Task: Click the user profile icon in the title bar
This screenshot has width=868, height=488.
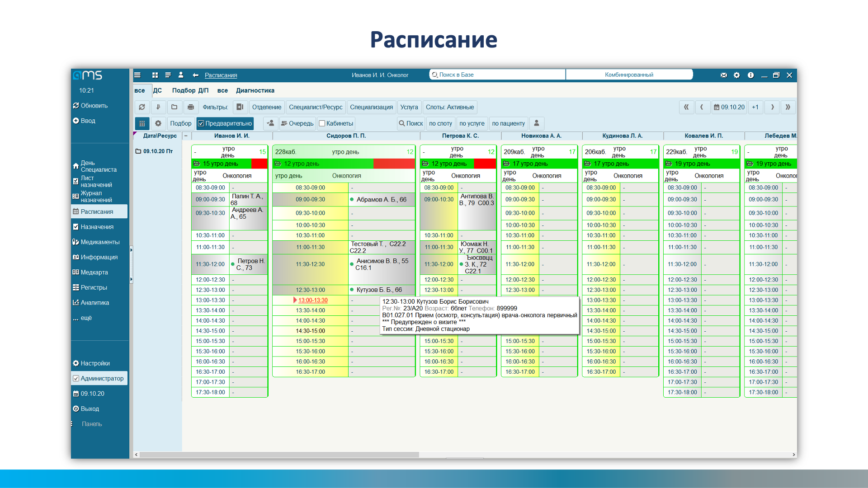Action: point(181,75)
